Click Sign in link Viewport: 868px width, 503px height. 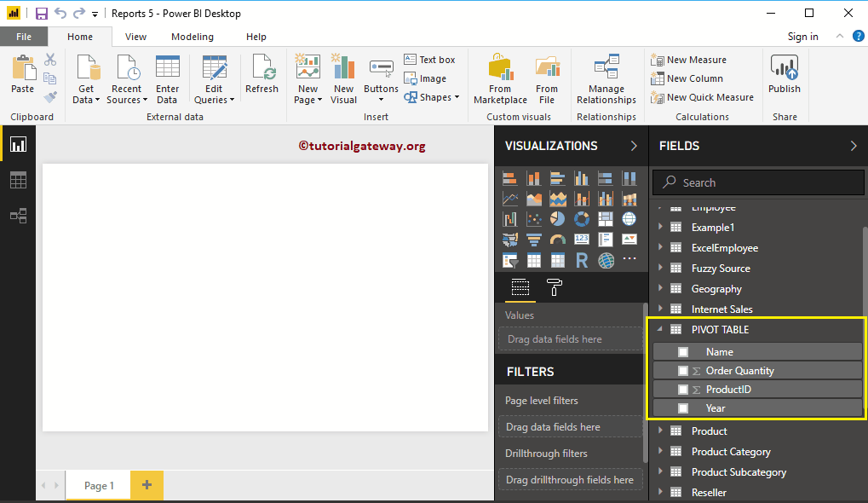(x=802, y=37)
